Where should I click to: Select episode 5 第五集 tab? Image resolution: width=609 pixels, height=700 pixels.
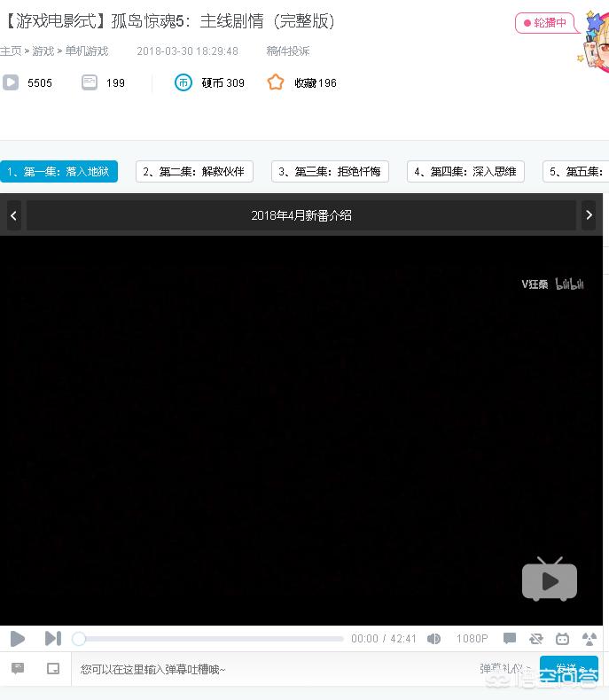(576, 171)
